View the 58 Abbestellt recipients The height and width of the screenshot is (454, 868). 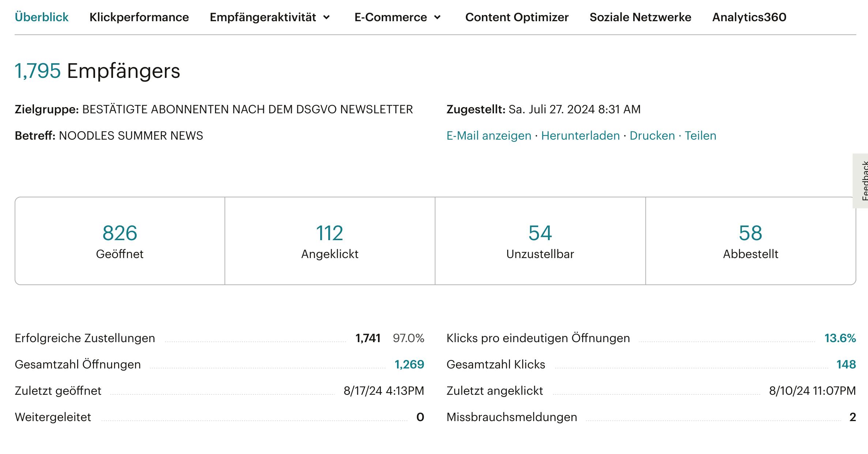pyautogui.click(x=750, y=233)
